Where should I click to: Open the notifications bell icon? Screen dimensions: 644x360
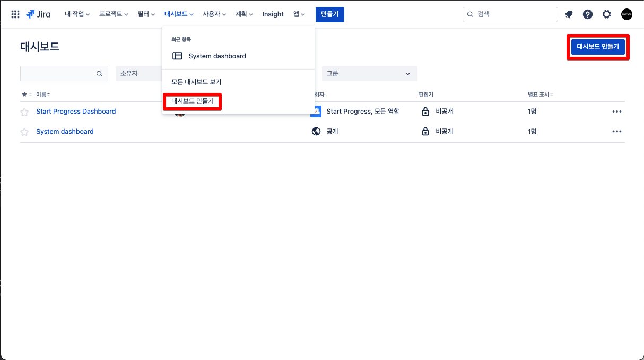(x=569, y=14)
